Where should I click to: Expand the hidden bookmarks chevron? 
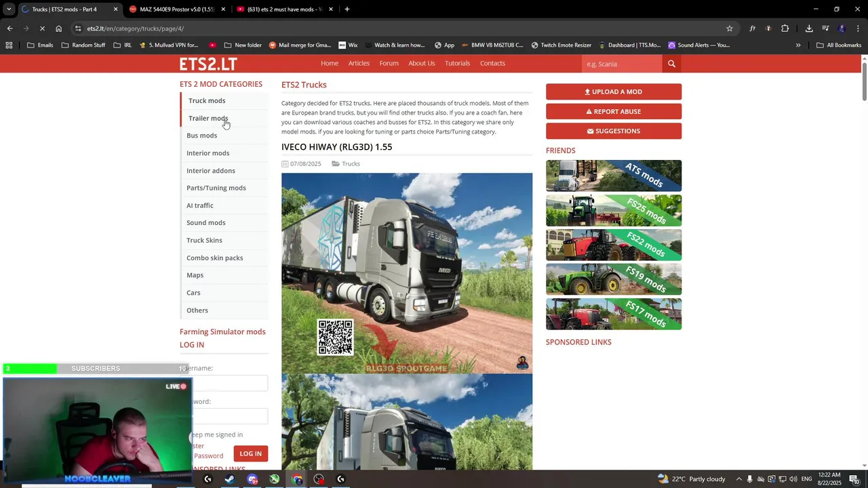(798, 45)
